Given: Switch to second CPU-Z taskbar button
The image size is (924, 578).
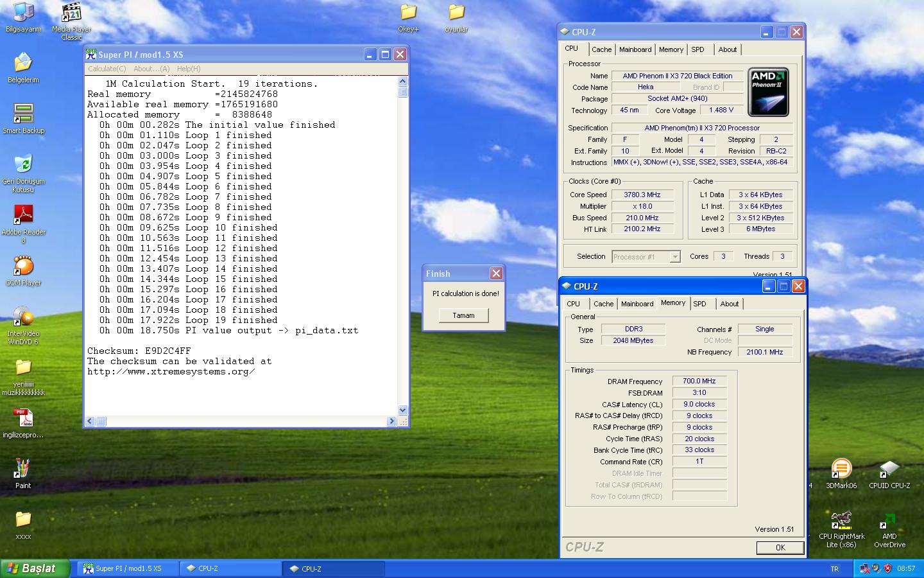Looking at the screenshot, I should coord(334,568).
